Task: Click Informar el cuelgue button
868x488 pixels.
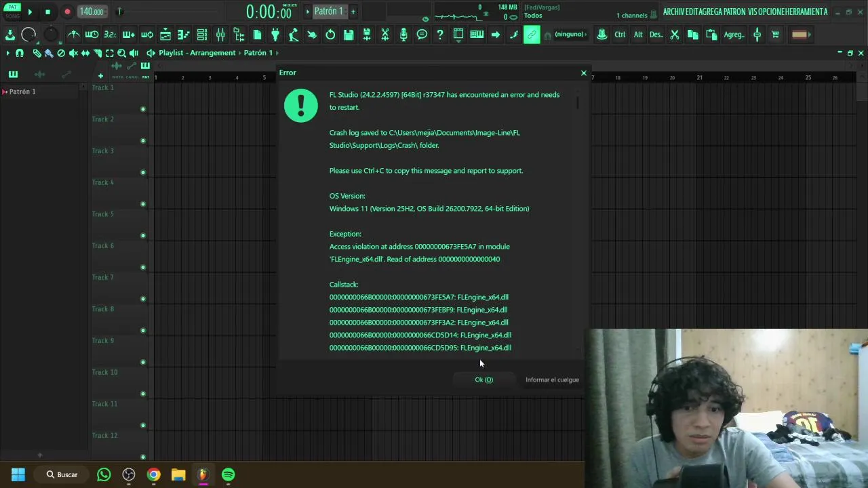Action: (552, 380)
